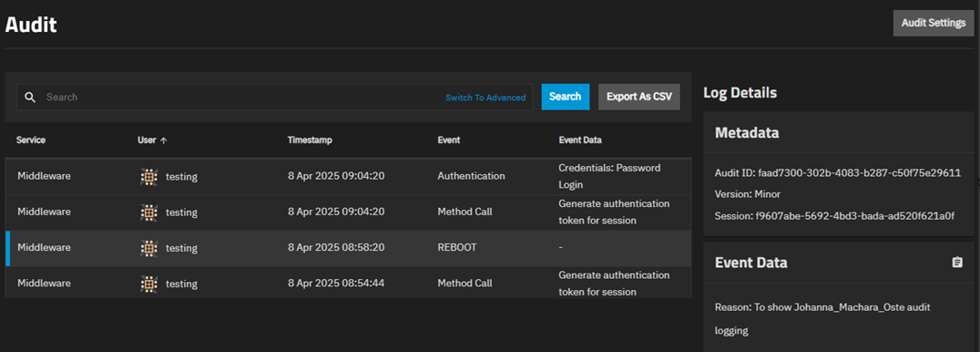Image resolution: width=980 pixels, height=352 pixels.
Task: Select the Authentication event row
Action: (x=348, y=177)
